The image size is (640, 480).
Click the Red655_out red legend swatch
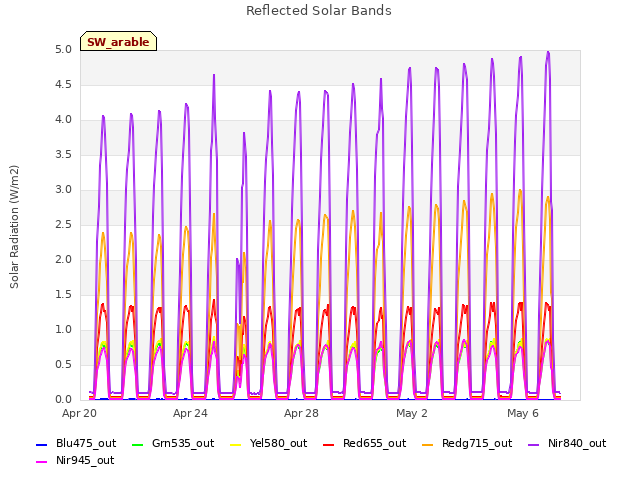(x=329, y=444)
